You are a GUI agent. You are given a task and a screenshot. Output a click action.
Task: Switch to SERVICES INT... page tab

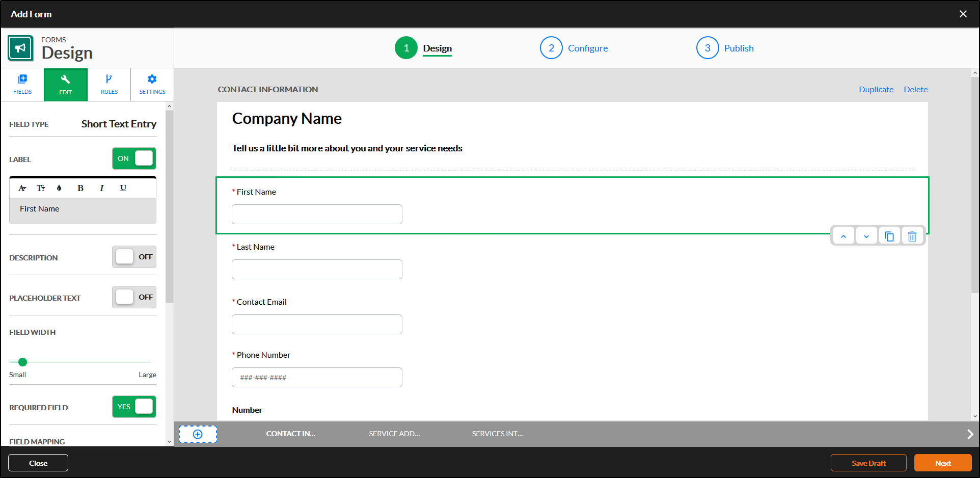[497, 434]
